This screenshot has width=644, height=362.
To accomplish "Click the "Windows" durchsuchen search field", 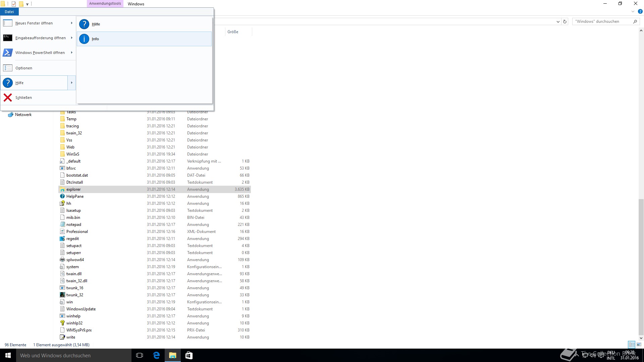I will [x=602, y=21].
